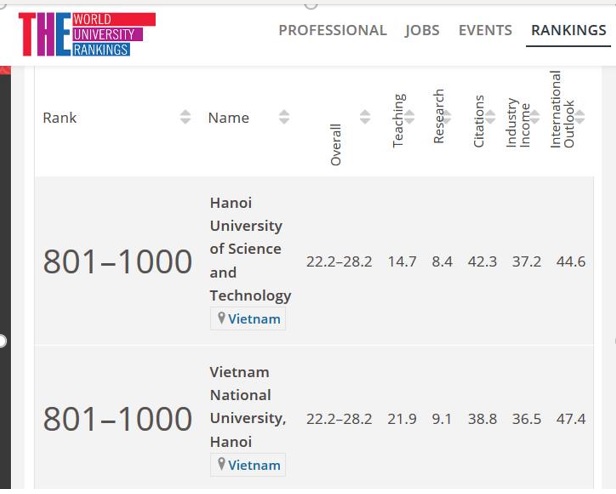
Task: Follow Vietnam country link under Hanoi University
Action: [x=254, y=319]
